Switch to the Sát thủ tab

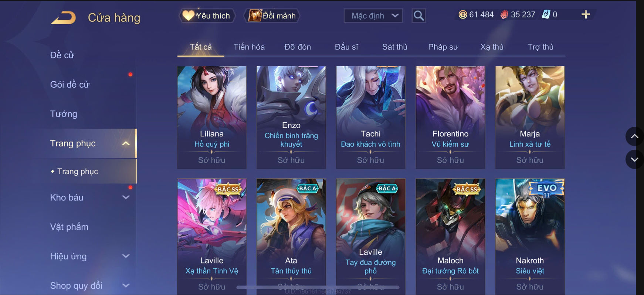point(395,47)
